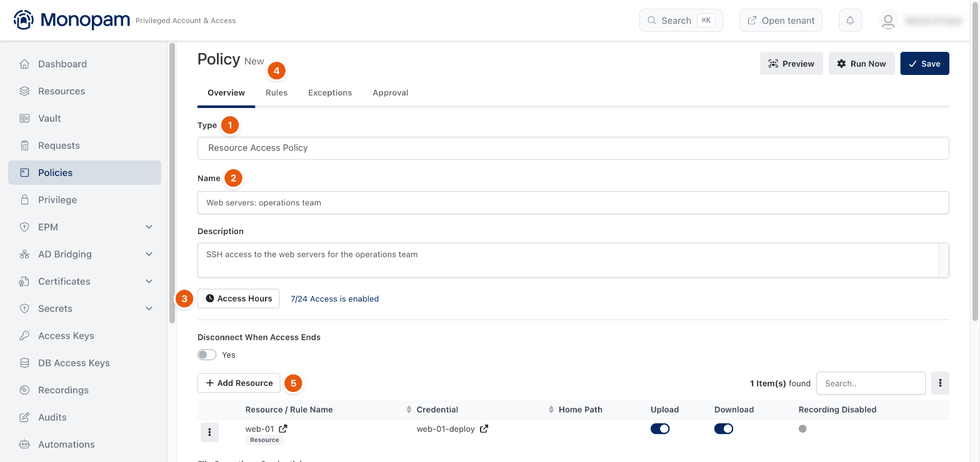The height and width of the screenshot is (462, 980).
Task: Open Recordings in the sidebar
Action: pyautogui.click(x=84, y=390)
